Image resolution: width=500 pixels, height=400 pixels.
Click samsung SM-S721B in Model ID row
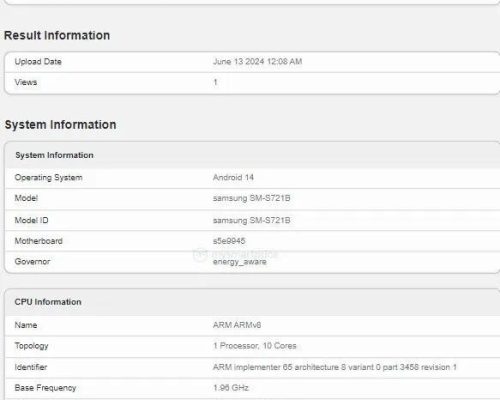[252, 220]
